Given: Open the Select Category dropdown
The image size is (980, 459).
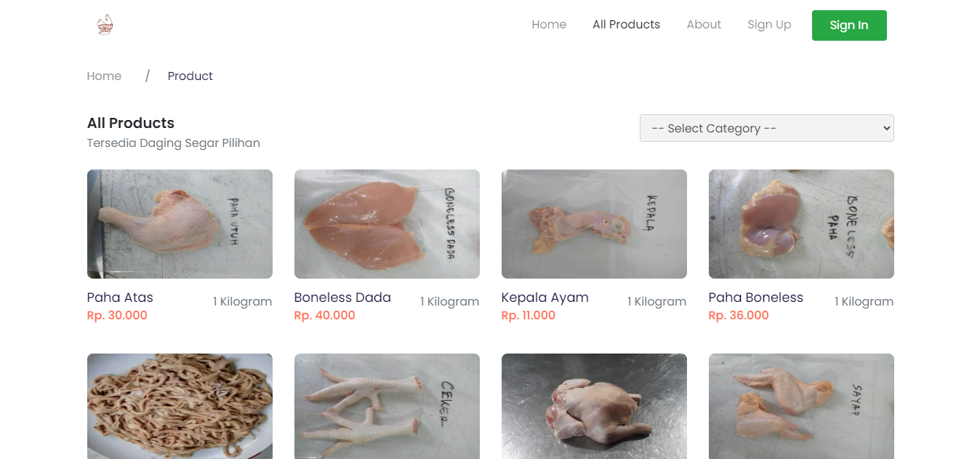Looking at the screenshot, I should (x=766, y=128).
